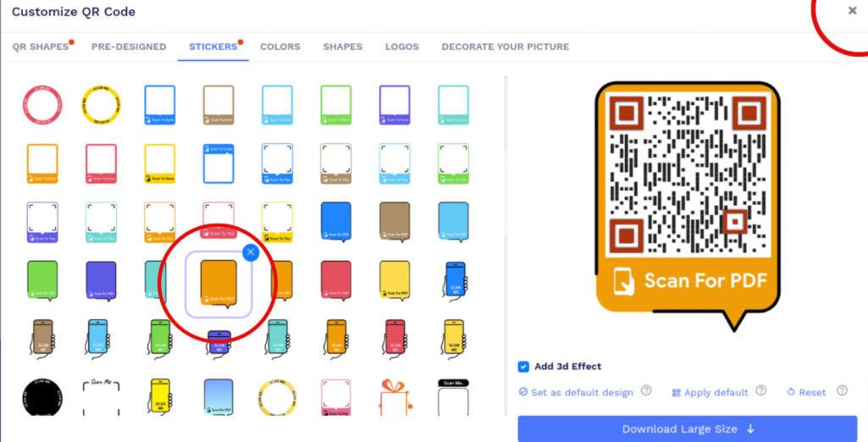Select the pink circular Scan Me sticker
This screenshot has height=442, width=868.
42,105
